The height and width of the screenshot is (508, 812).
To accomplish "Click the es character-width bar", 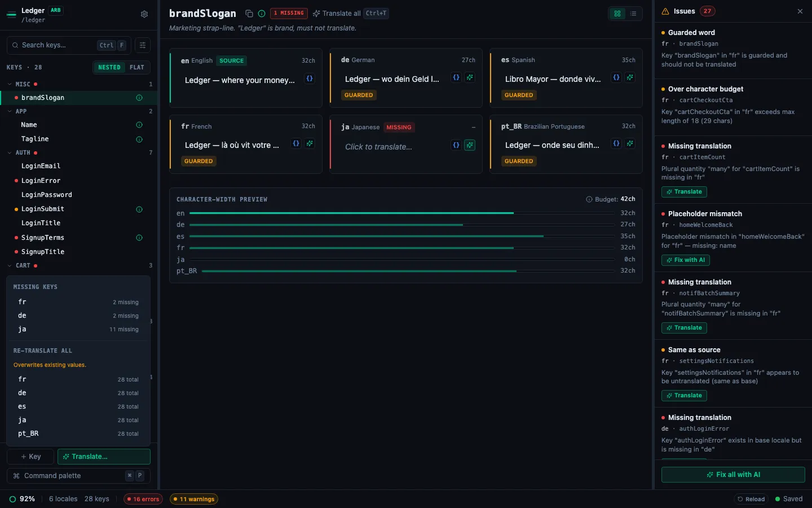I will click(401, 237).
